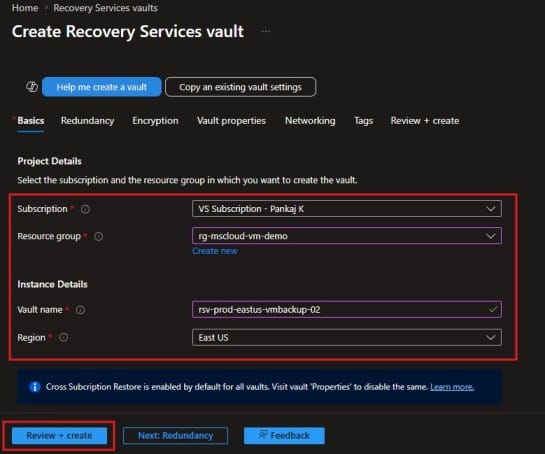Click the blue info icon in the Cross Subscription banner
Image resolution: width=545 pixels, height=454 pixels.
pyautogui.click(x=34, y=387)
